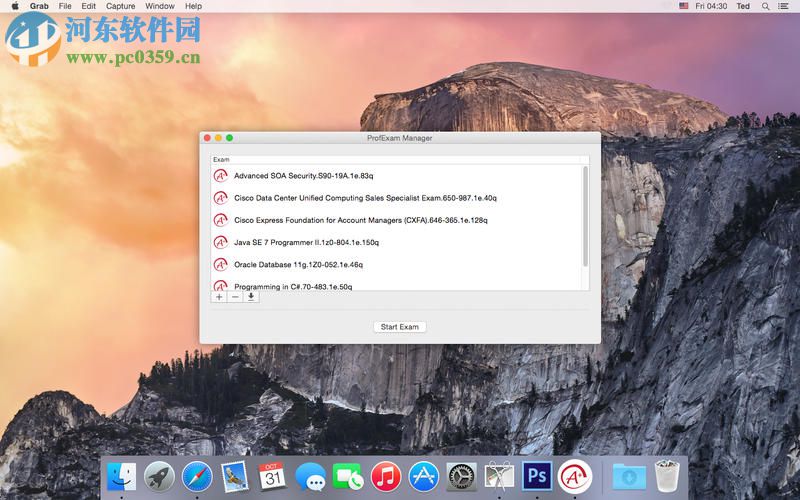
Task: Click the icon beside Oracle Database 11g exam
Action: coord(220,264)
